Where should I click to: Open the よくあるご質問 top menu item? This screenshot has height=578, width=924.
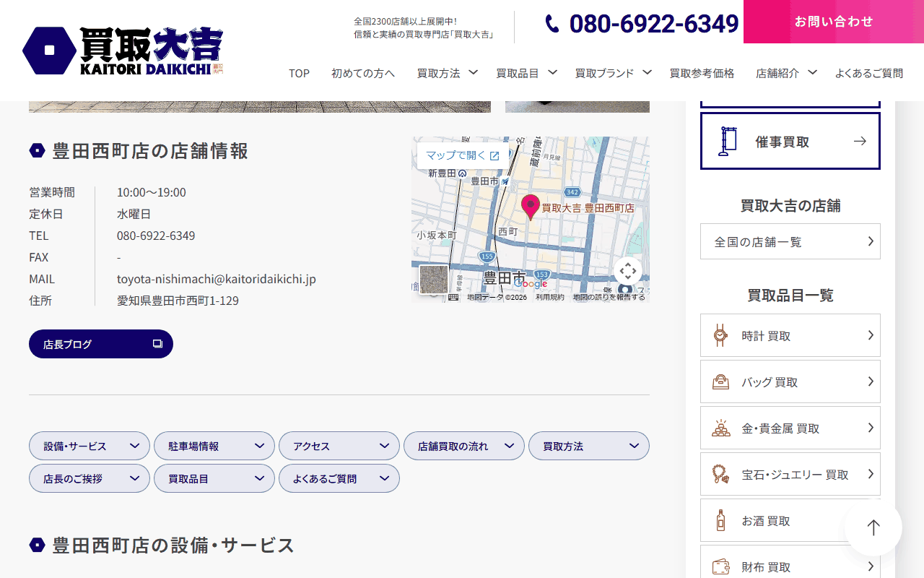pyautogui.click(x=868, y=73)
